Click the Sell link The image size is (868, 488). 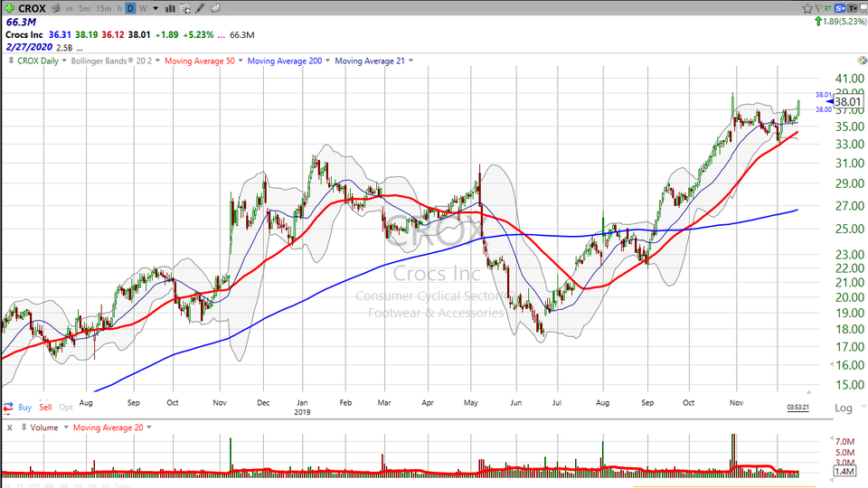tap(45, 408)
